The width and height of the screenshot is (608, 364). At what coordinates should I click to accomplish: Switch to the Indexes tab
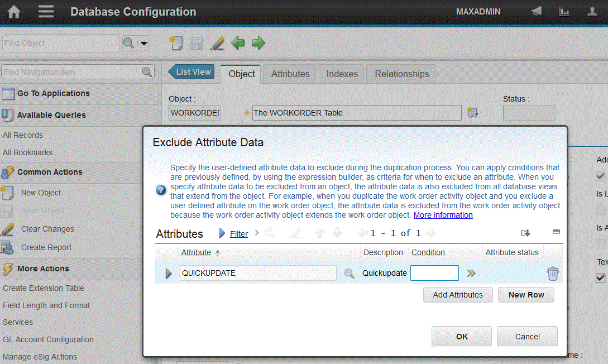[342, 74]
